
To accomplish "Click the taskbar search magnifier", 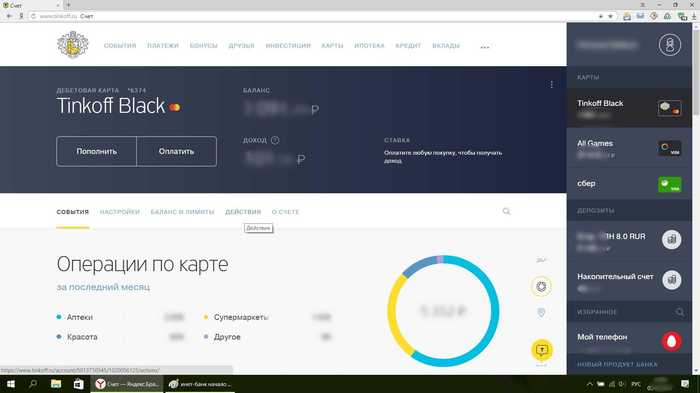I will tap(33, 384).
